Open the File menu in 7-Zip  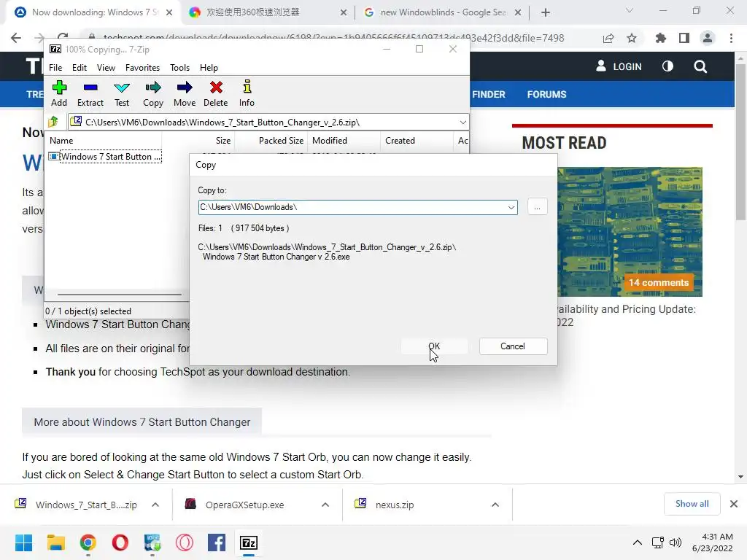(x=55, y=68)
